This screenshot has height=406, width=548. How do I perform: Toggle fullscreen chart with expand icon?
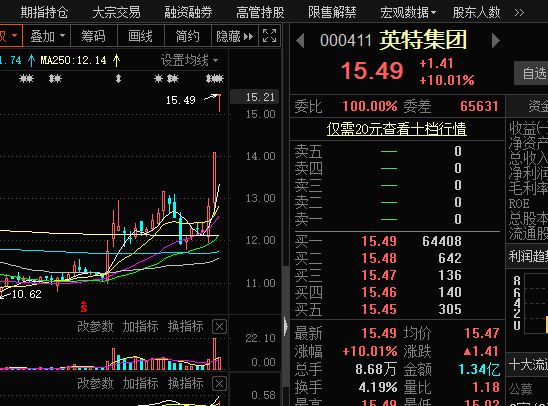[269, 36]
